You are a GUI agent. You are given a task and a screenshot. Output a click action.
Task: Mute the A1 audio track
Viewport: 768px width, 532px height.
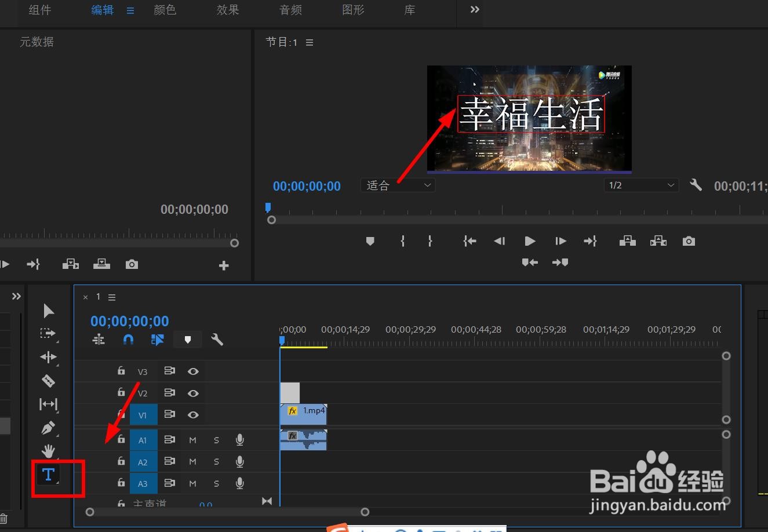click(192, 440)
